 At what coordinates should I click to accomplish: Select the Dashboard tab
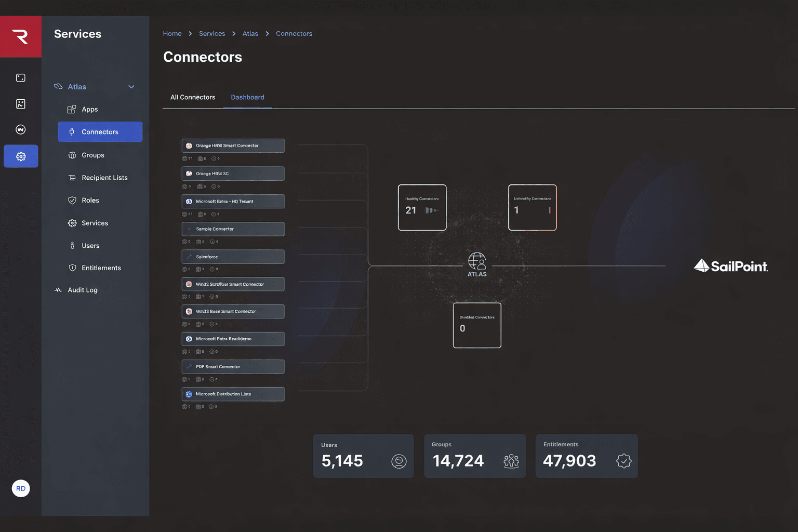click(x=247, y=97)
